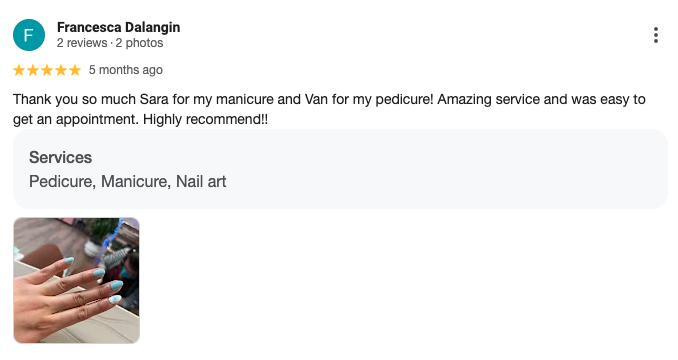Click the third gold rating star

tap(47, 70)
